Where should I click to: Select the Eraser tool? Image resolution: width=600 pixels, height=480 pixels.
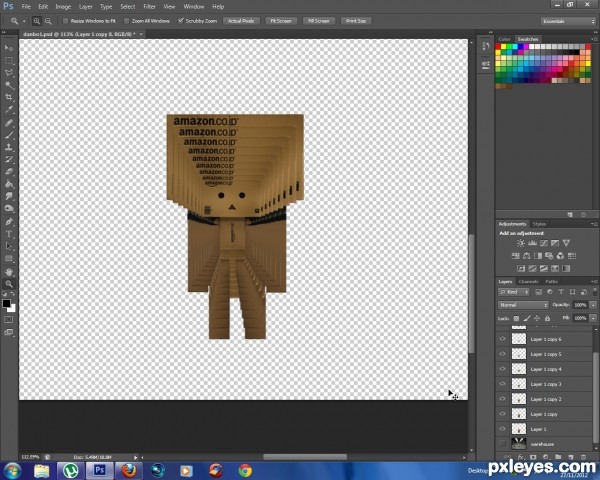click(8, 171)
